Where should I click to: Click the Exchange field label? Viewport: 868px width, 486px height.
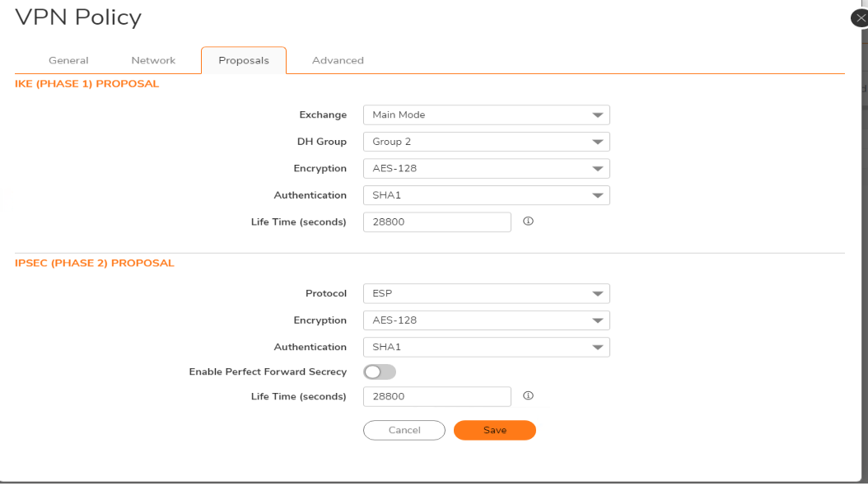click(x=324, y=115)
